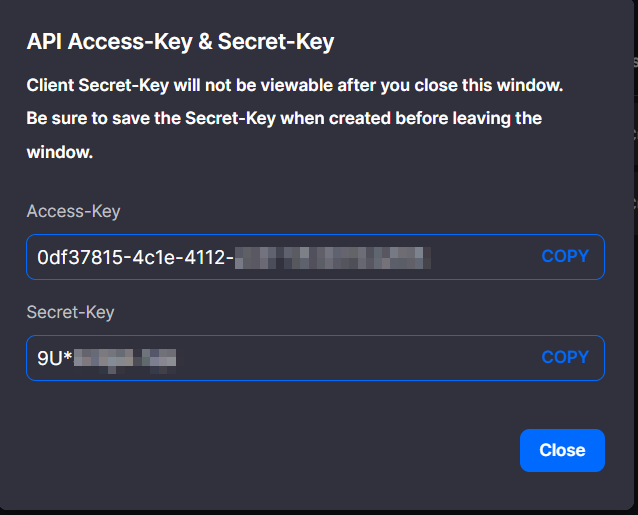Click the Secret-Key field label

point(70,312)
